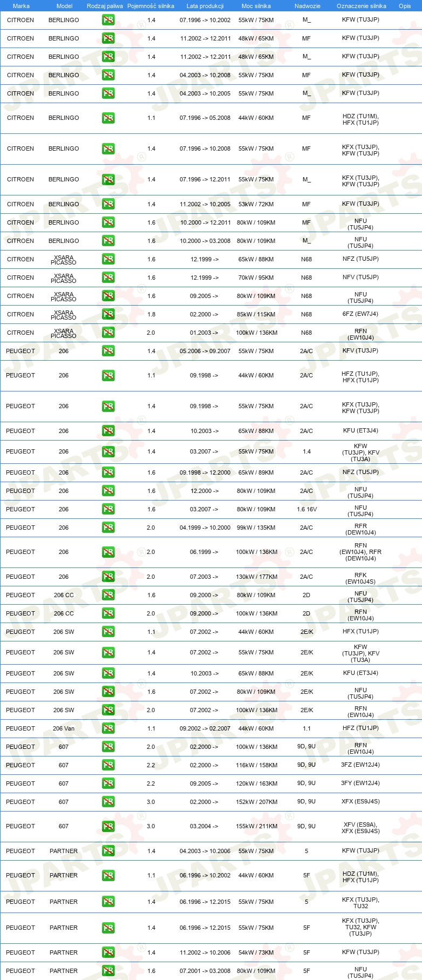Viewport: 422px width, 980px height.
Task: Click the "85kW / 115KM" power cell
Action: (256, 314)
